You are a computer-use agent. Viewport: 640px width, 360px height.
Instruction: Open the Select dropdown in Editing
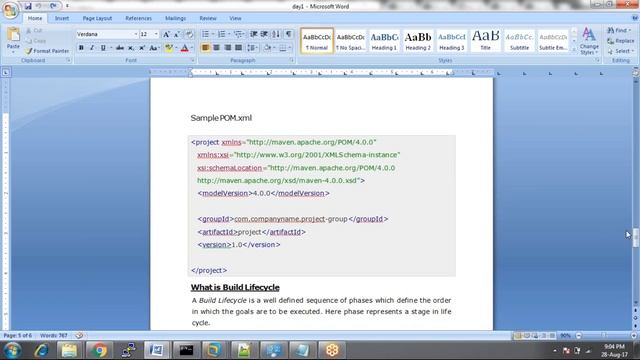620,51
